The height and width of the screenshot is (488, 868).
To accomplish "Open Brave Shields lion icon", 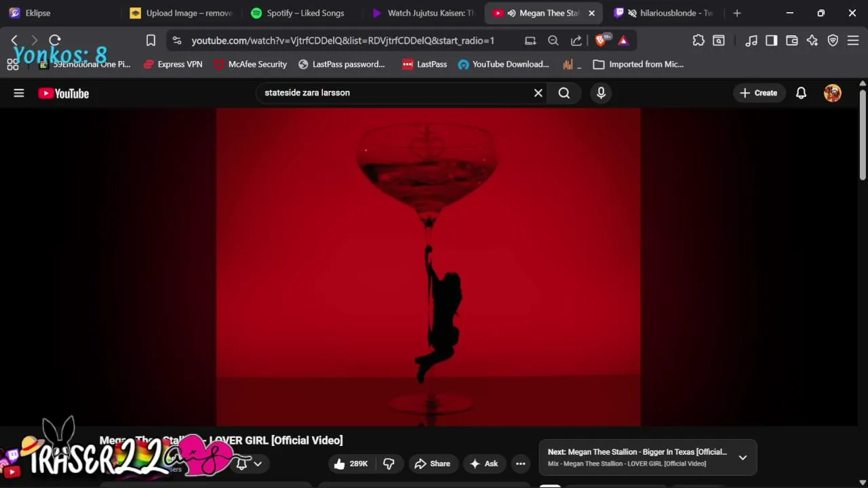I will click(x=601, y=41).
